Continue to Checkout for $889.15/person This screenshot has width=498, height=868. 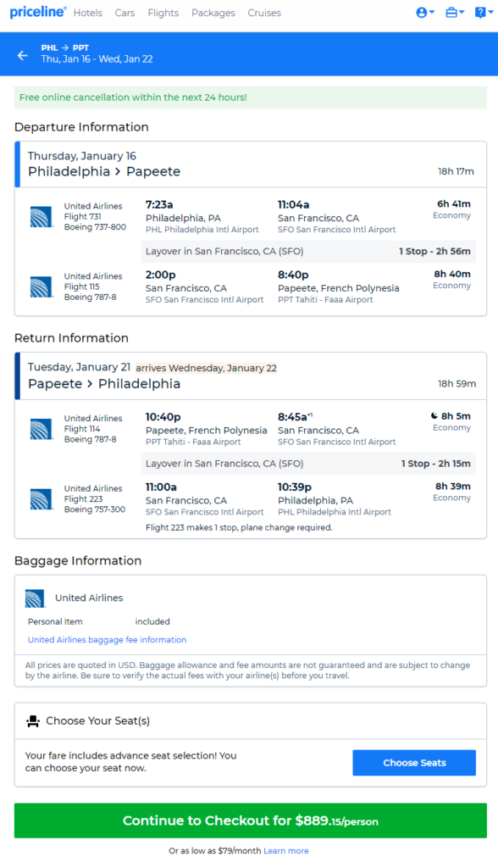[x=251, y=821]
